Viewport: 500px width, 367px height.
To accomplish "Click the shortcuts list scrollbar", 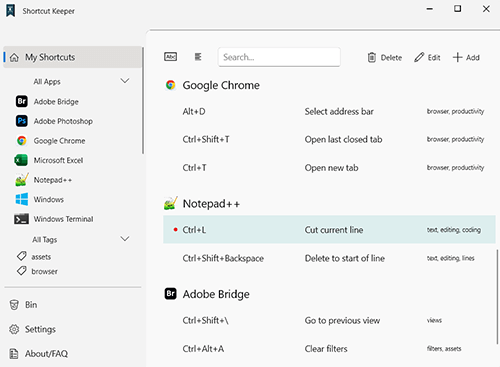I will [x=497, y=297].
